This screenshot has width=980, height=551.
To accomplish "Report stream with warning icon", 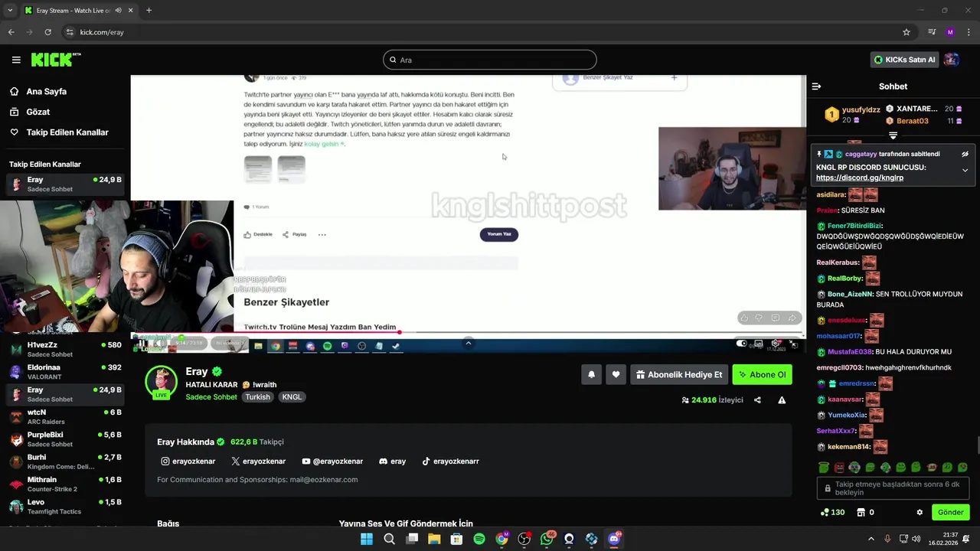I will [782, 400].
